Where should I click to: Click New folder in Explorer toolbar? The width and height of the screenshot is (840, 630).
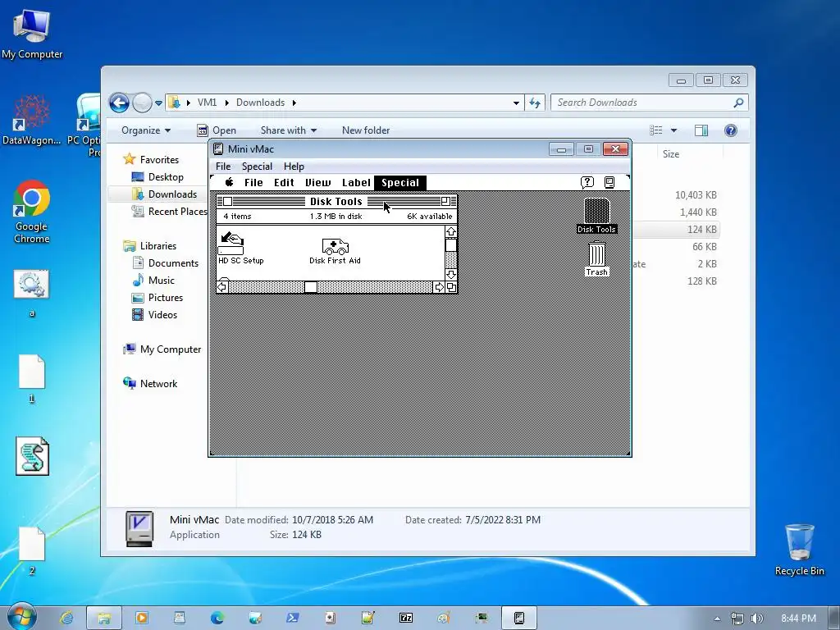click(x=366, y=130)
